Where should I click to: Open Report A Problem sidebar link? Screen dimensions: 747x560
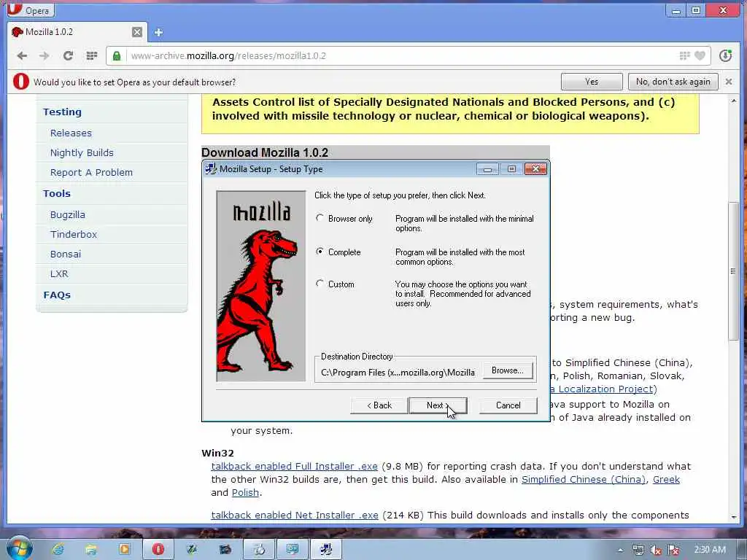(91, 172)
